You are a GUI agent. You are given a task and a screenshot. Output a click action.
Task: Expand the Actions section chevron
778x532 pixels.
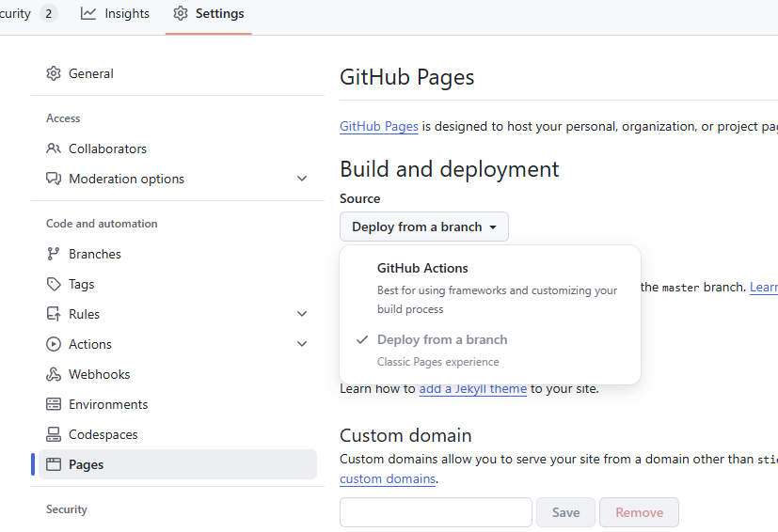302,344
